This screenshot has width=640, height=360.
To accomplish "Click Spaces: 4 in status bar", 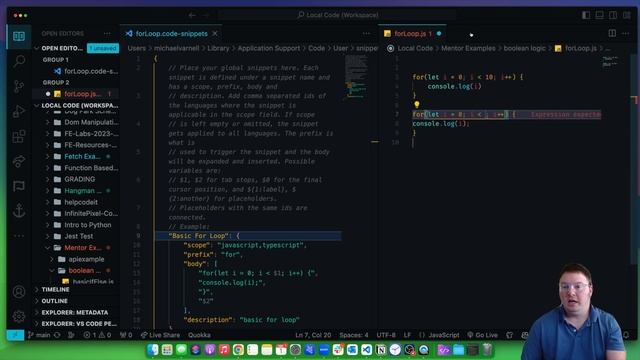I will [x=353, y=335].
